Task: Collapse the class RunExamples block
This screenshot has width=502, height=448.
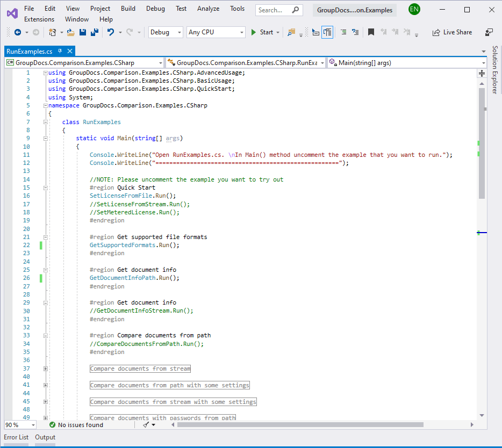Action: [46, 122]
